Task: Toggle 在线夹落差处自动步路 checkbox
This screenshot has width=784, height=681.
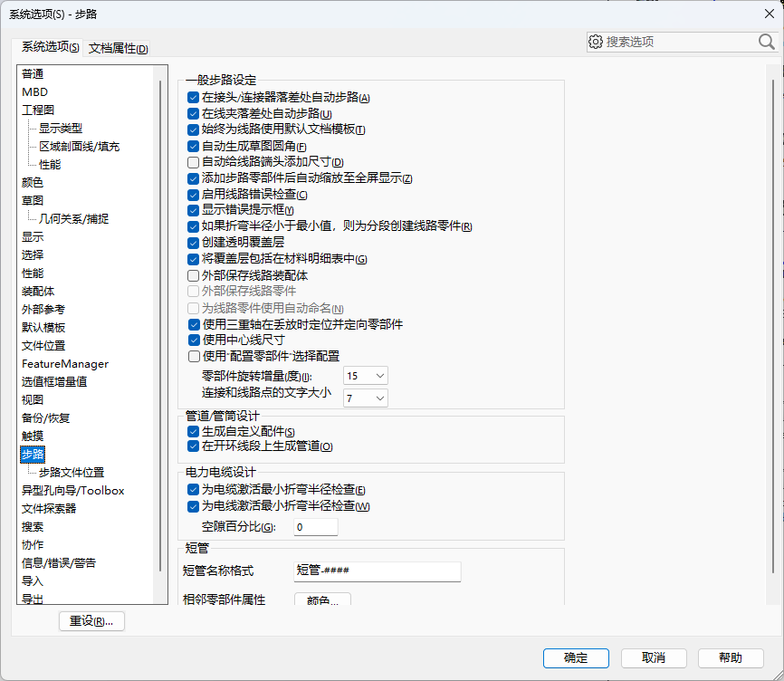Action: pos(193,114)
